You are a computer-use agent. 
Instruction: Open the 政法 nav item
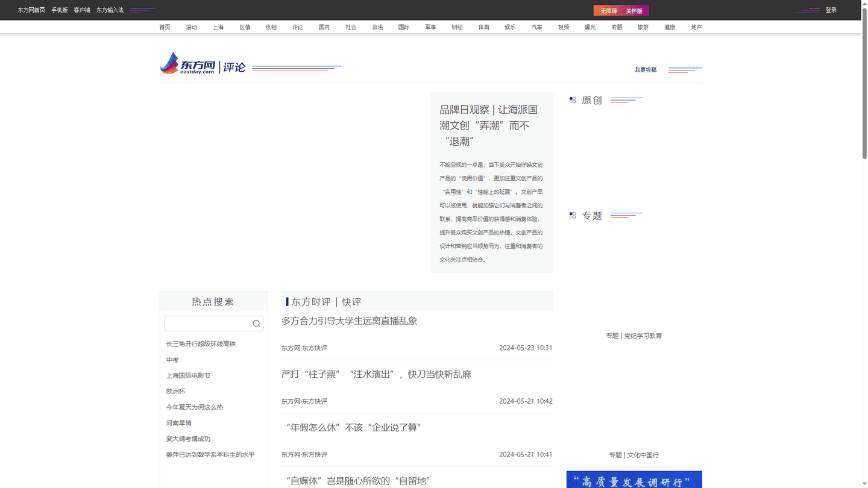377,27
